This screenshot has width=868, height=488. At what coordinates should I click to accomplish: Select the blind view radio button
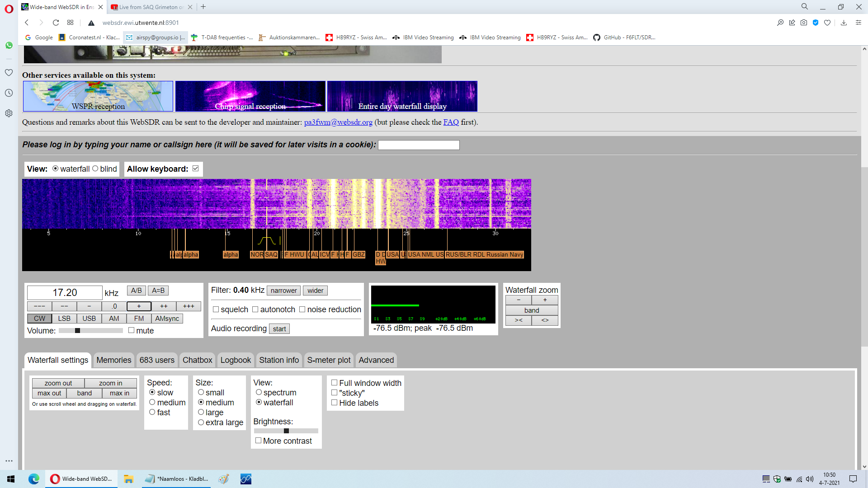click(x=95, y=169)
